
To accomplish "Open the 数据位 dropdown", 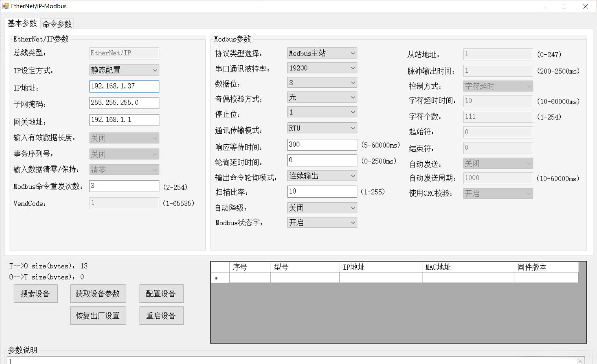I will pyautogui.click(x=322, y=83).
